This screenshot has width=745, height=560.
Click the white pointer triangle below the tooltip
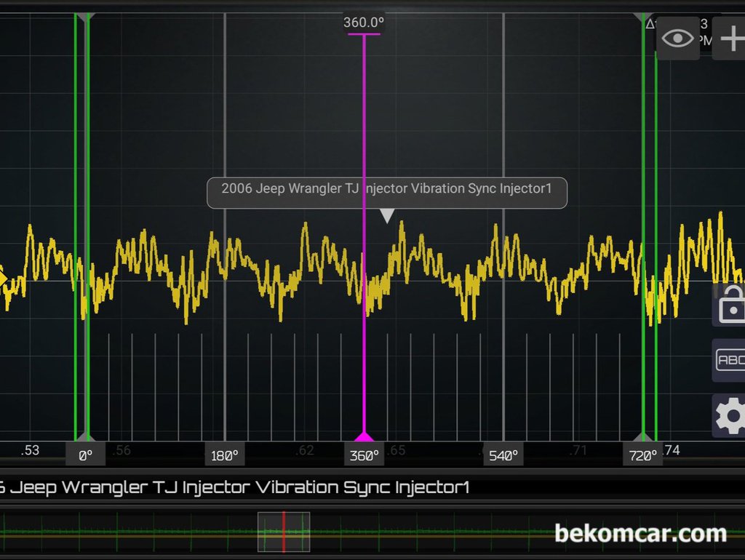coord(388,216)
